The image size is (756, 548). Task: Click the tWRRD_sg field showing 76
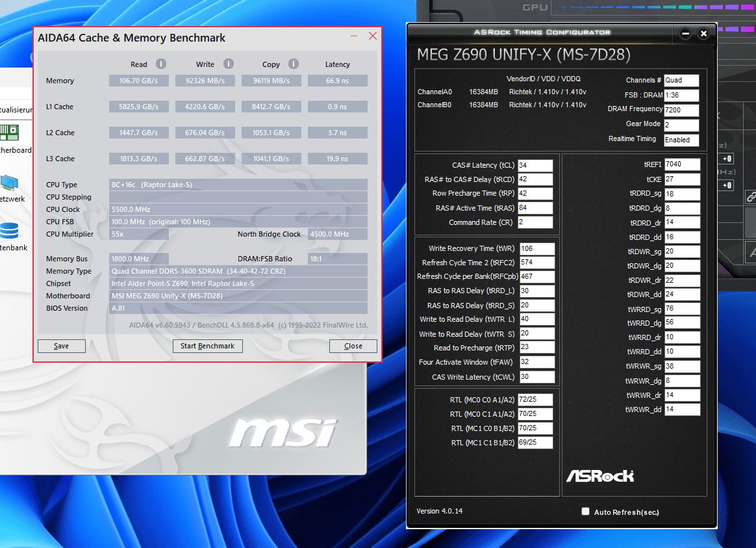[x=682, y=309]
